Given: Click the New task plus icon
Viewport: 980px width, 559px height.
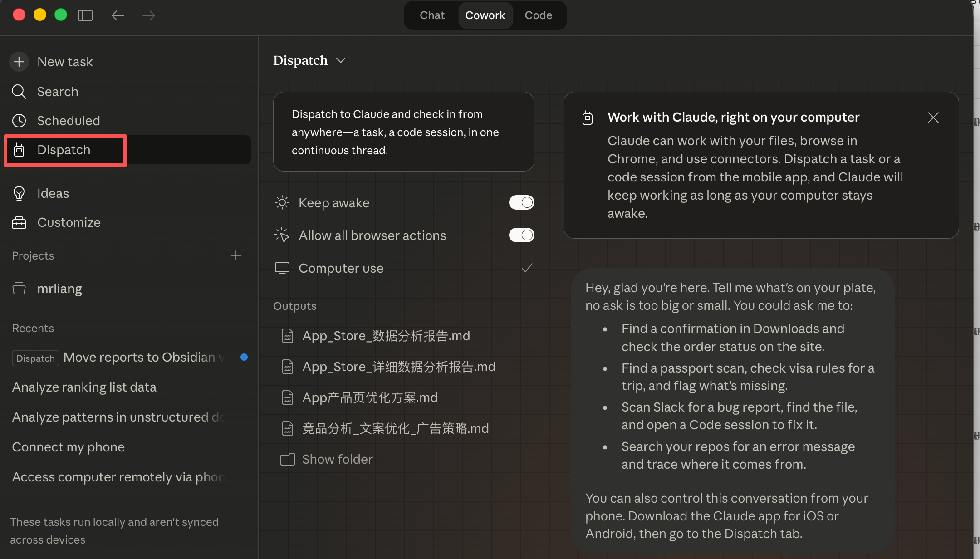Looking at the screenshot, I should (x=19, y=62).
